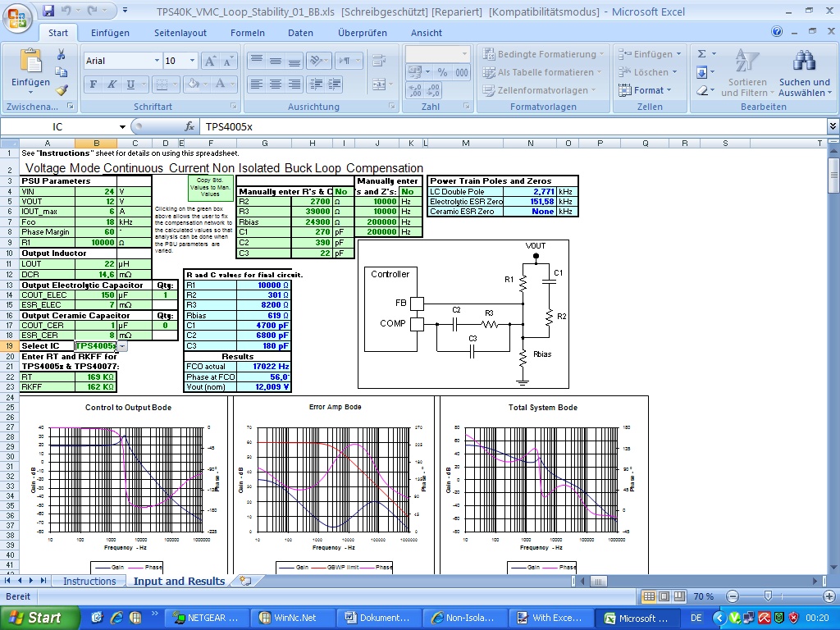Click the green Copy Std. Values button
The height and width of the screenshot is (630, 840).
[x=210, y=188]
